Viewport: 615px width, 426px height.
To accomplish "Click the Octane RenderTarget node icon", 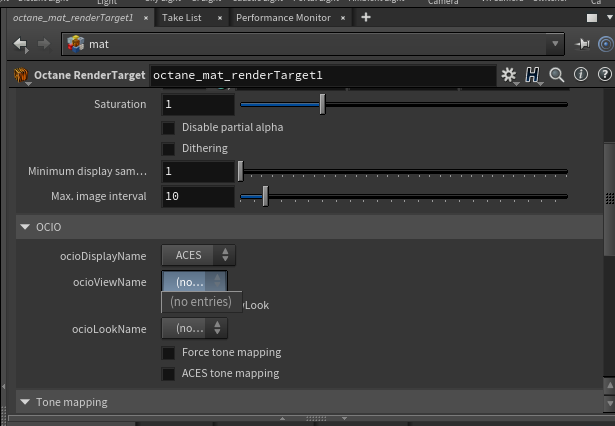I will [21, 75].
